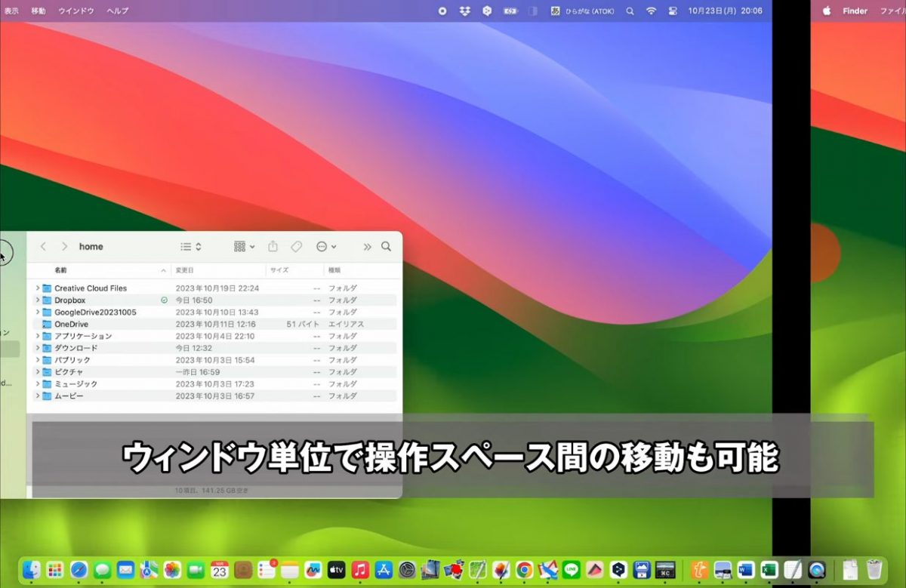The height and width of the screenshot is (588, 906).
Task: Select the OneDrive alias row
Action: [x=214, y=325]
